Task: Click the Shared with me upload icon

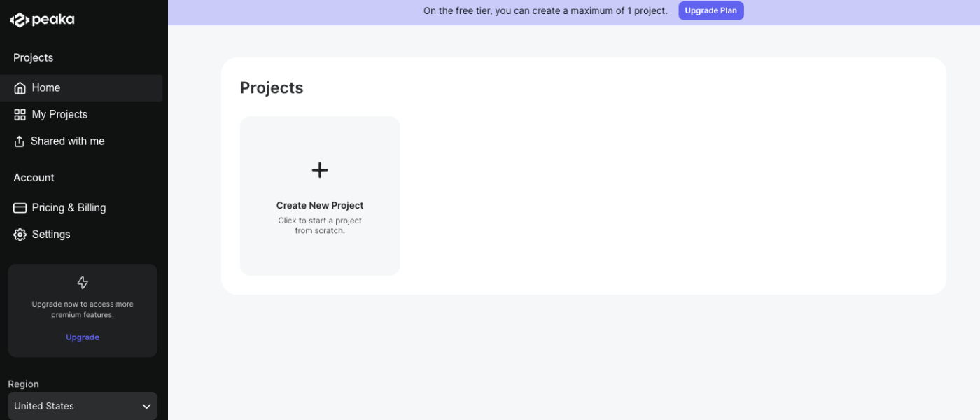Action: [x=20, y=141]
